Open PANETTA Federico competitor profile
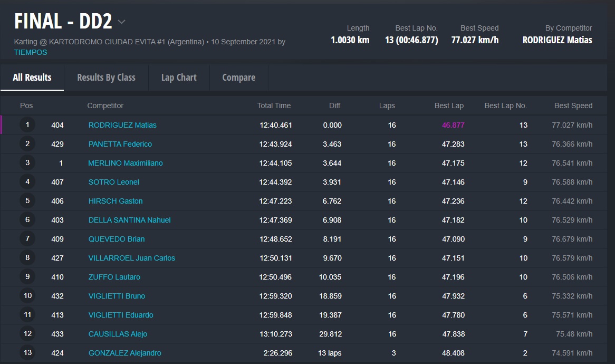This screenshot has width=615, height=364. click(120, 144)
